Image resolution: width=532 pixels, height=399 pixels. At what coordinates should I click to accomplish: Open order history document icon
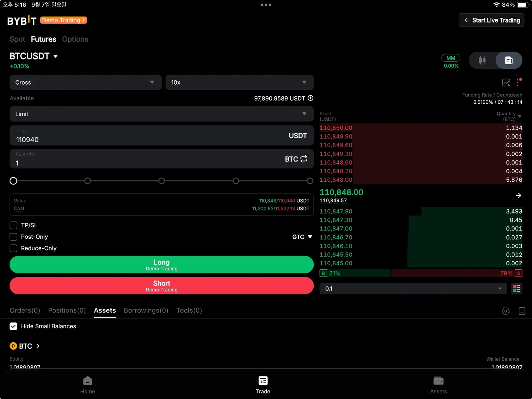click(x=522, y=311)
